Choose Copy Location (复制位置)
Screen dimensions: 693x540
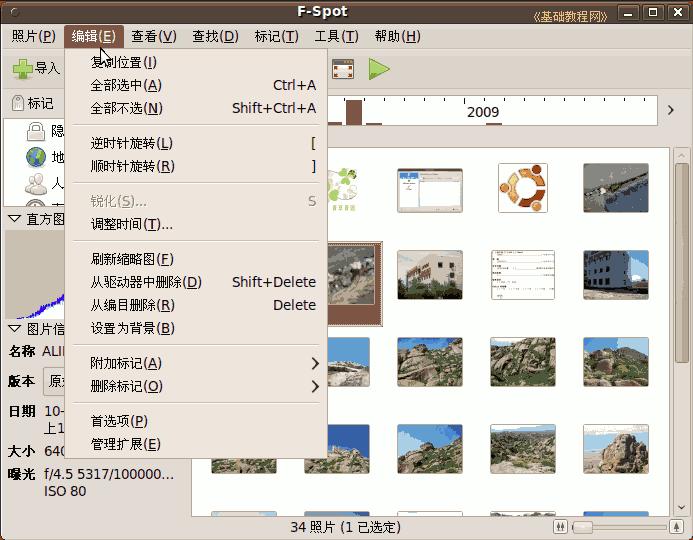pyautogui.click(x=196, y=62)
